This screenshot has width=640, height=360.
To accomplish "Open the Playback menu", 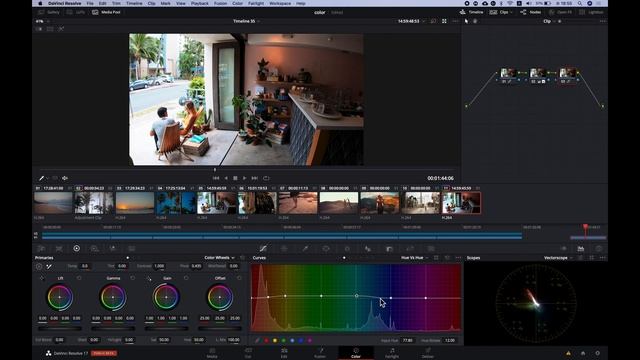I will point(200,3).
